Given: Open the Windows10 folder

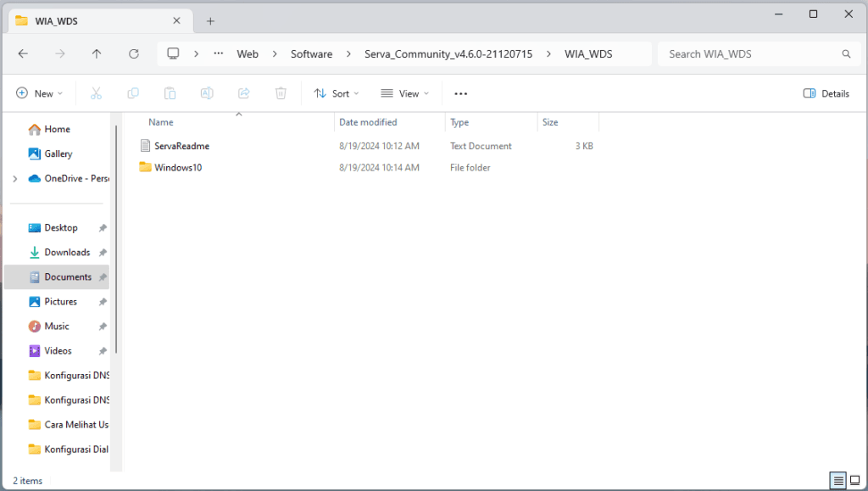Looking at the screenshot, I should click(x=177, y=168).
